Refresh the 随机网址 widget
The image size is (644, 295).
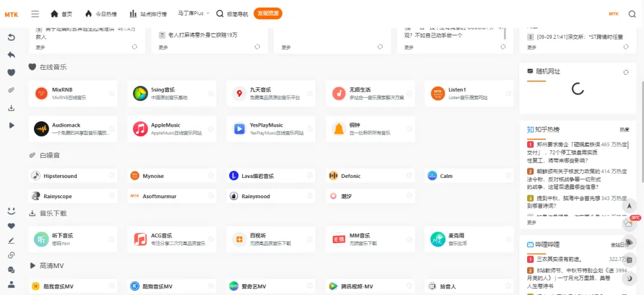point(626,72)
